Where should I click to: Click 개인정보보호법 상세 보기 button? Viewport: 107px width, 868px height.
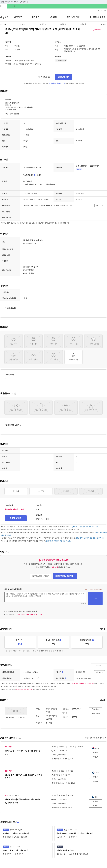tap(40, 576)
